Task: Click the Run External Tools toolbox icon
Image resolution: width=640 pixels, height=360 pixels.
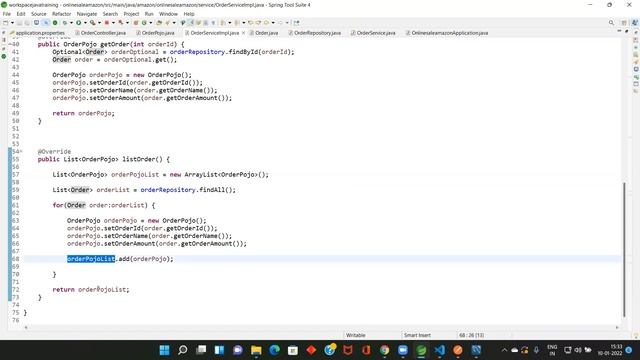Action: 93,23
